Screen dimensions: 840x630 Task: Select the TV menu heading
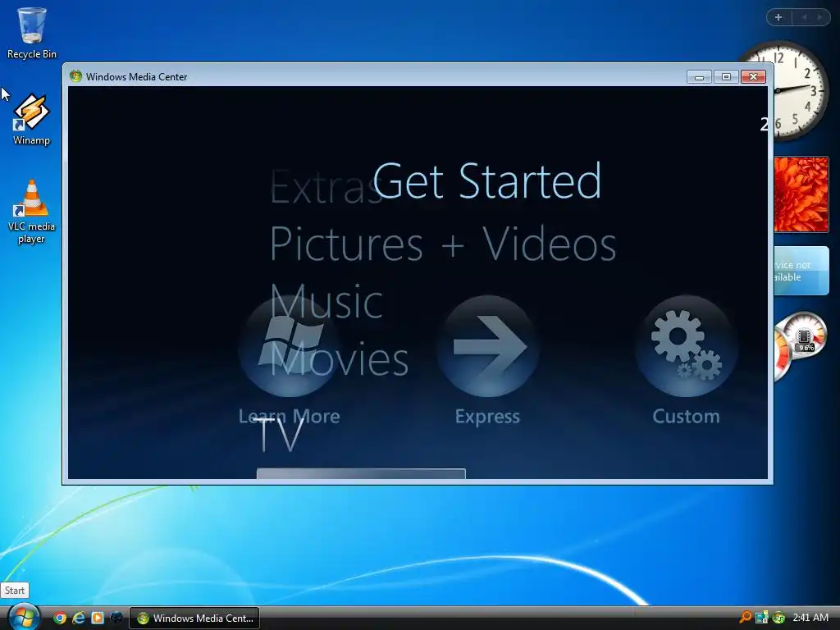click(281, 435)
